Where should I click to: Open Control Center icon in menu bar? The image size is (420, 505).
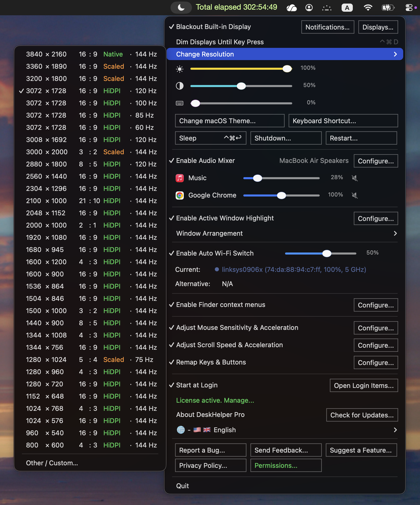tap(409, 8)
